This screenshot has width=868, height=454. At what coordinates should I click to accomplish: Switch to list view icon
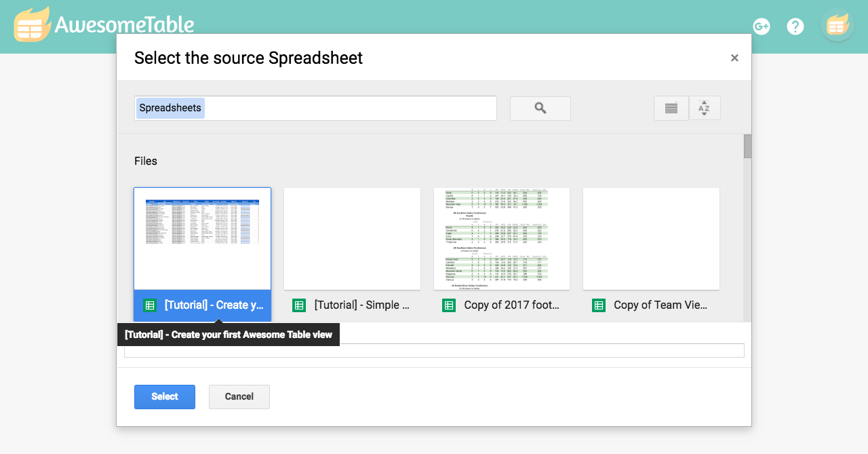click(x=671, y=108)
